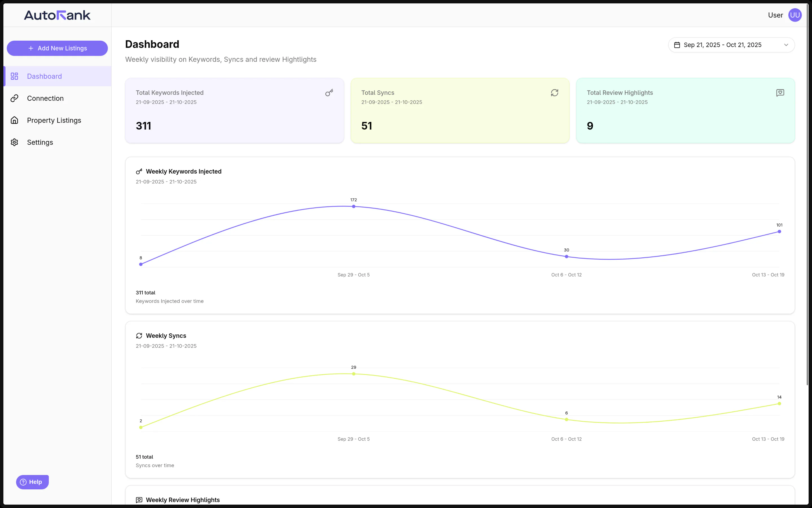This screenshot has height=508, width=812.
Task: Click the Dashboard grid icon in sidebar
Action: pos(14,76)
